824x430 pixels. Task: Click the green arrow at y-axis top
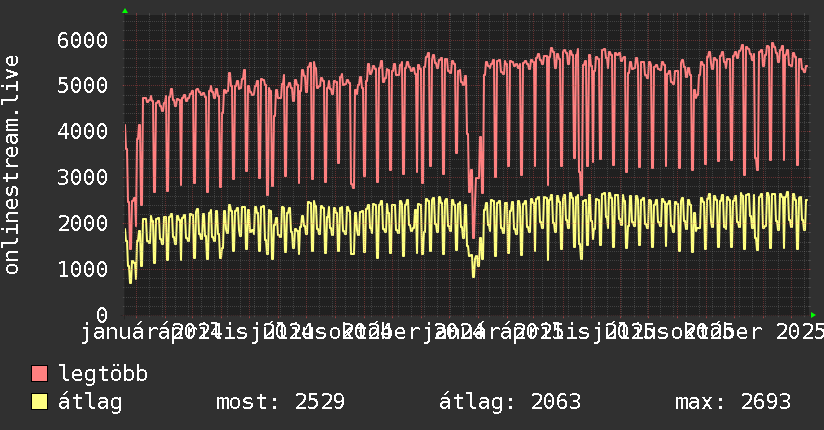tap(125, 11)
